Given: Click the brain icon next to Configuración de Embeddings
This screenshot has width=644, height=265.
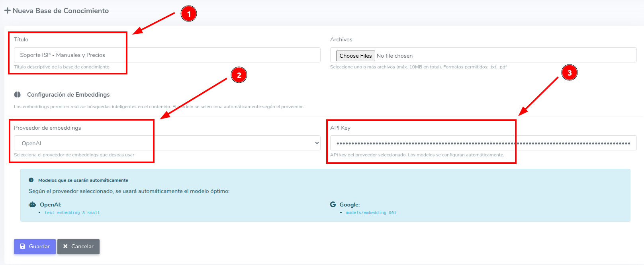Looking at the screenshot, I should (17, 95).
